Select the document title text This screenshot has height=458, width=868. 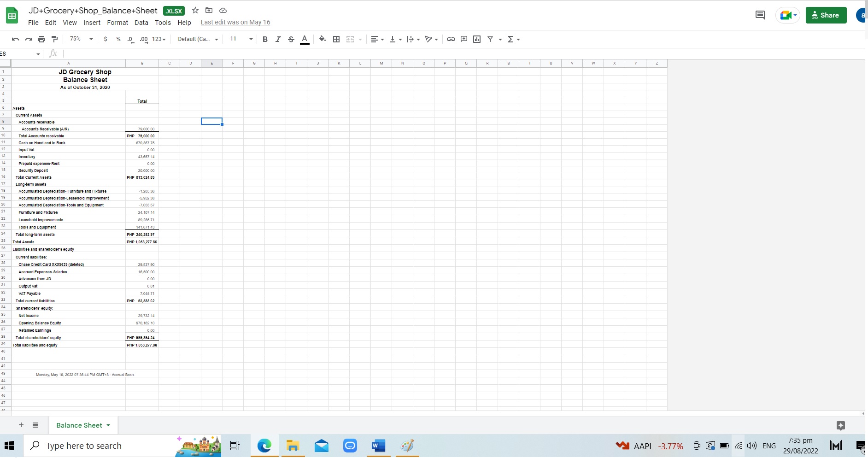click(93, 11)
